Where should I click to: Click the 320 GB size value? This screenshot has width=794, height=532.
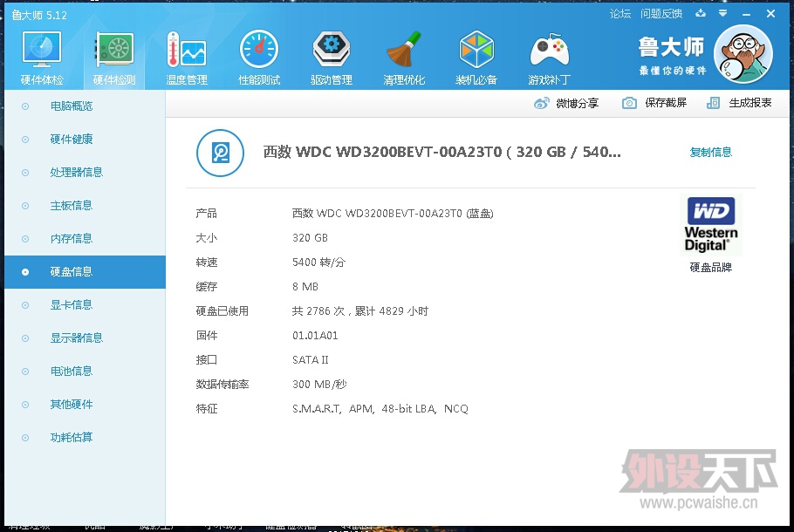[310, 238]
